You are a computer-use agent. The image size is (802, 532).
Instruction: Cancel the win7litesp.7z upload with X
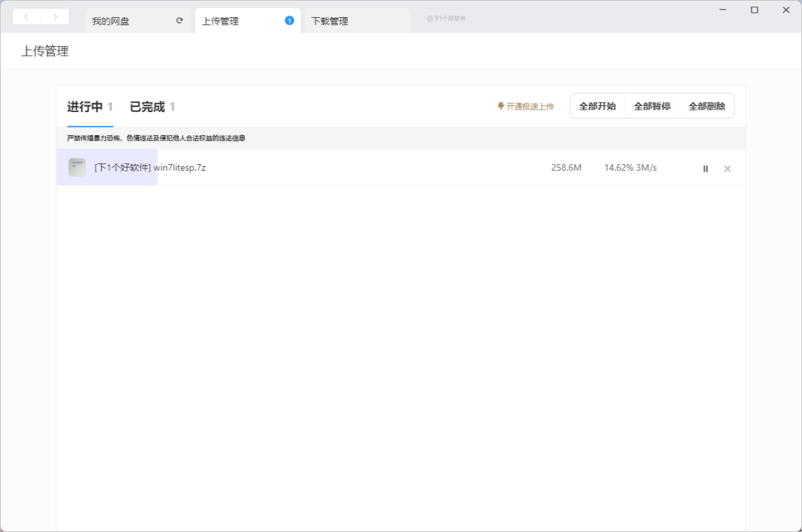[x=727, y=168]
